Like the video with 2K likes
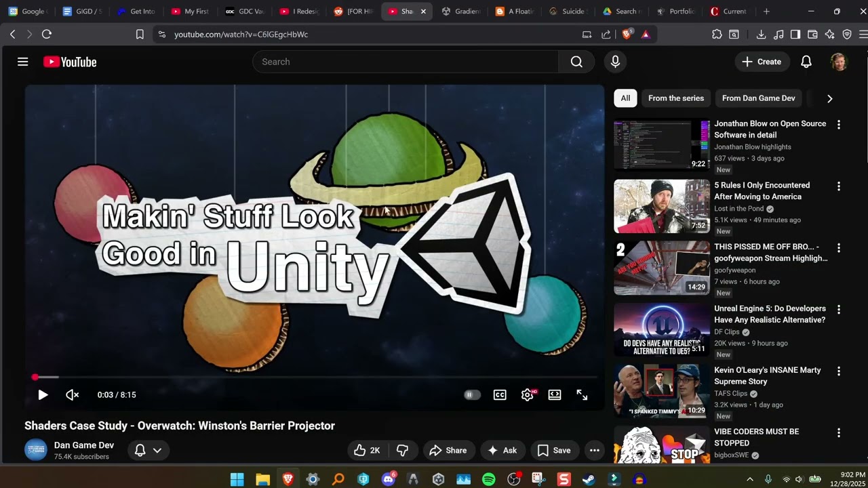The width and height of the screenshot is (868, 488). [x=367, y=450]
